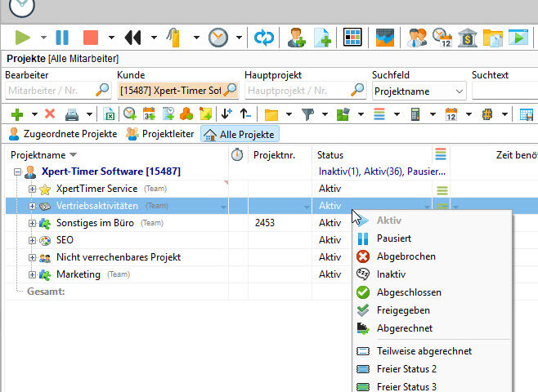Click the yellow sticky note icon
The width and height of the screenshot is (538, 392).
[205, 114]
